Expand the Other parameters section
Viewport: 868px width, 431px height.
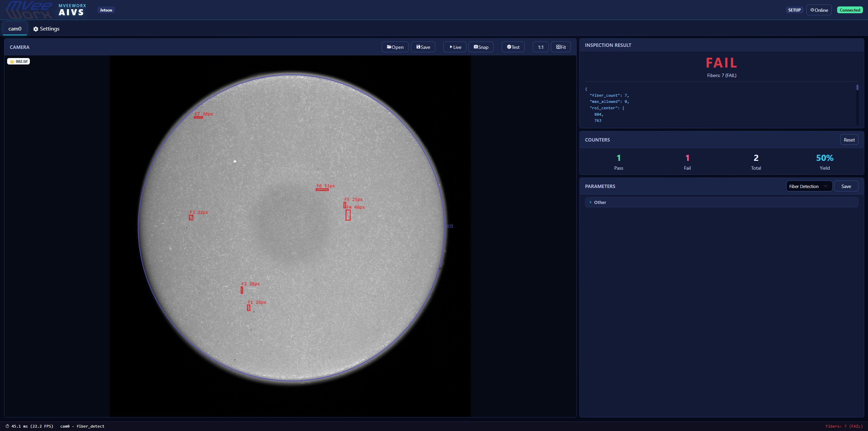pos(721,202)
